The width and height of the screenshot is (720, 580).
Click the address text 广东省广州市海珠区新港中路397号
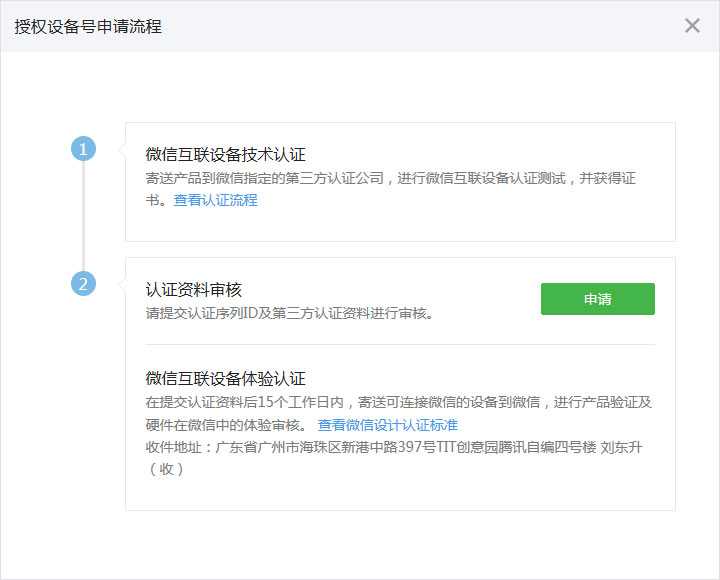coord(330,447)
